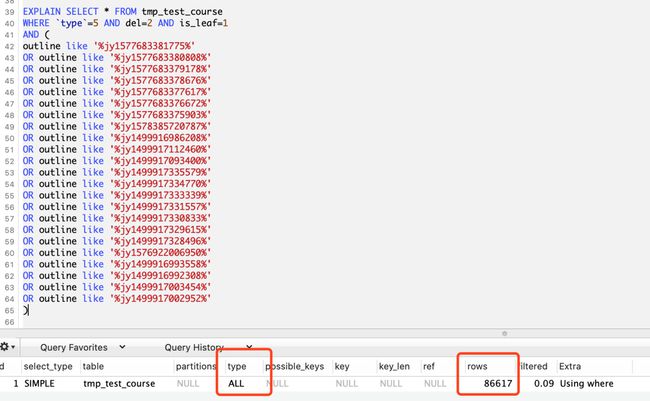Click line with '%jy1577683380808%' pattern

117,58
